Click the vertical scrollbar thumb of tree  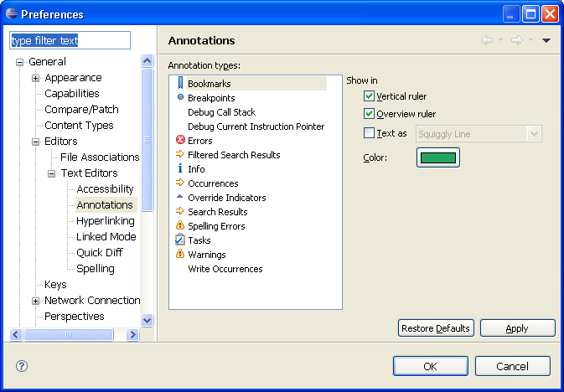pyautogui.click(x=147, y=140)
